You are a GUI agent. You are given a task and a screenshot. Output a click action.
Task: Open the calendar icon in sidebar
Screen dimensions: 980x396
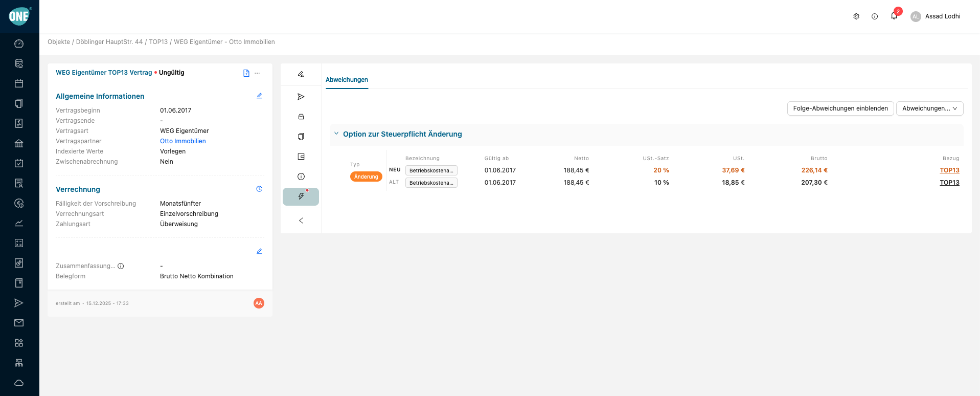[19, 83]
